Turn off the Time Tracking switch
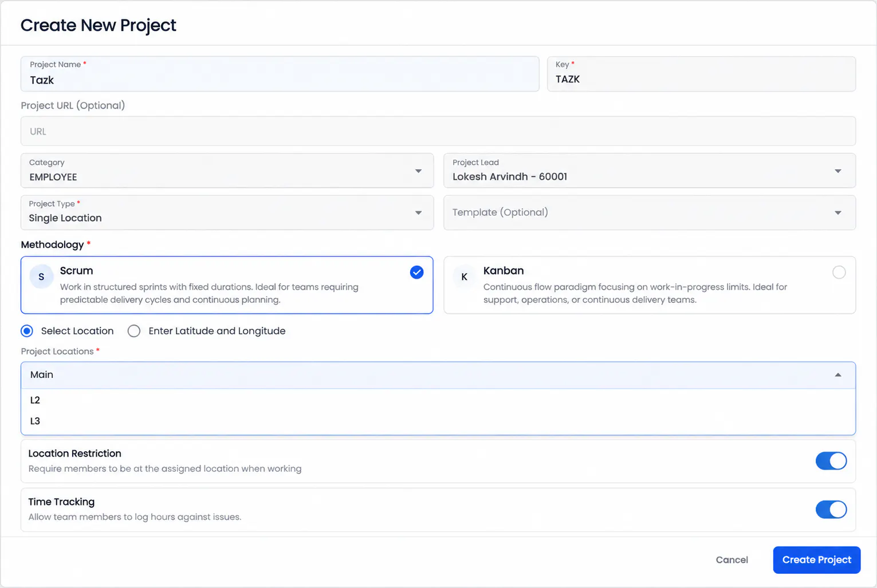This screenshot has width=877, height=588. tap(831, 510)
